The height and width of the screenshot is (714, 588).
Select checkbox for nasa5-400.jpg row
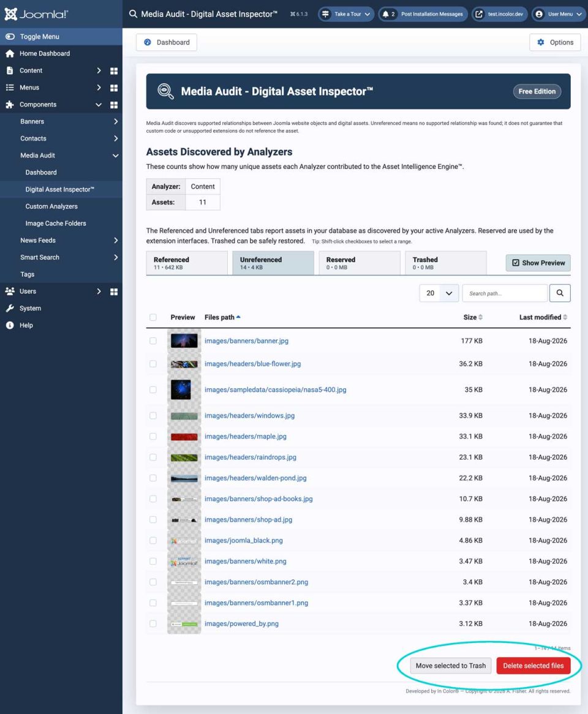(x=153, y=390)
